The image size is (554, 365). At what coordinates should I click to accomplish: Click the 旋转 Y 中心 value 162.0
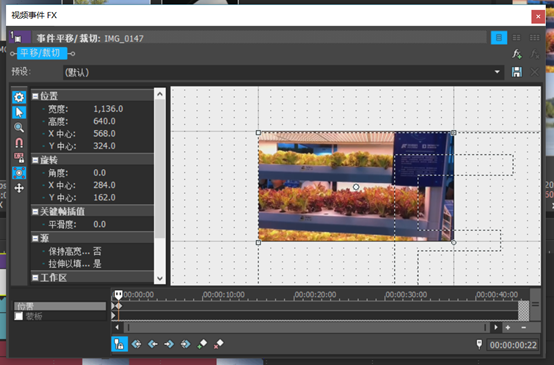click(104, 198)
